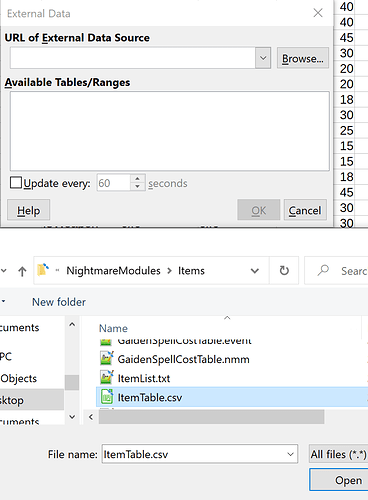This screenshot has height=500, width=368.
Task: Click the GaidenSpellCostTable.nmm file icon
Action: click(107, 358)
